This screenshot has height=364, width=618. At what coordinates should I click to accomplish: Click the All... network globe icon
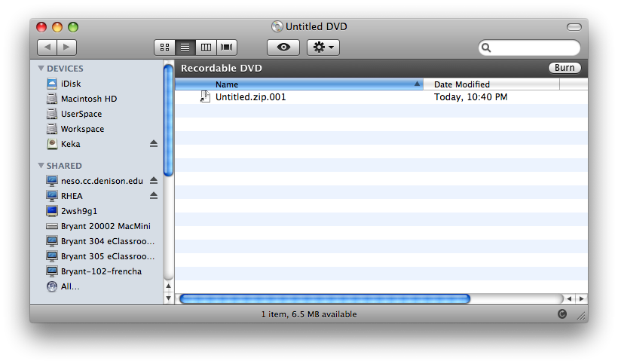coord(52,286)
